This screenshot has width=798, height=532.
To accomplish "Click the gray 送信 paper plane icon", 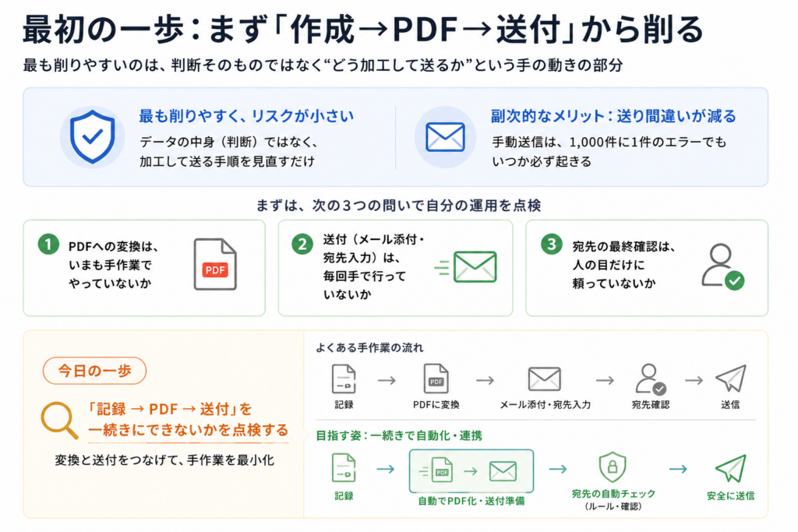I will (731, 379).
